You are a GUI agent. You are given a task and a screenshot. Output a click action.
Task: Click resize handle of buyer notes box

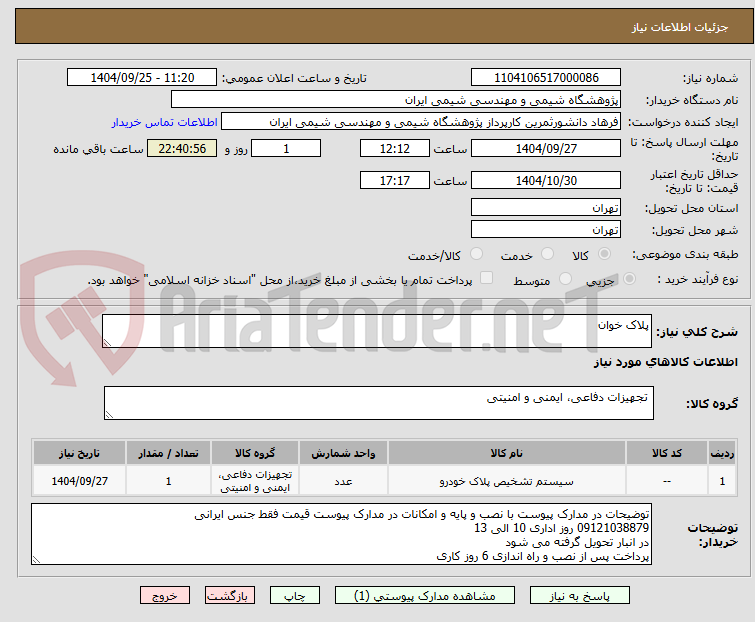point(36,560)
